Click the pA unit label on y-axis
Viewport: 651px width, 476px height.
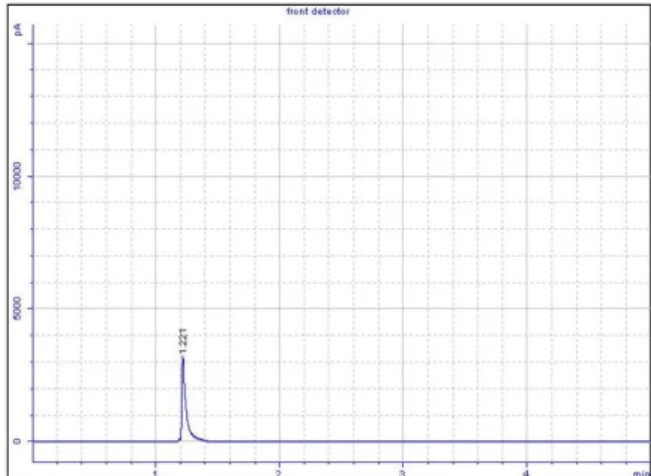[x=18, y=30]
